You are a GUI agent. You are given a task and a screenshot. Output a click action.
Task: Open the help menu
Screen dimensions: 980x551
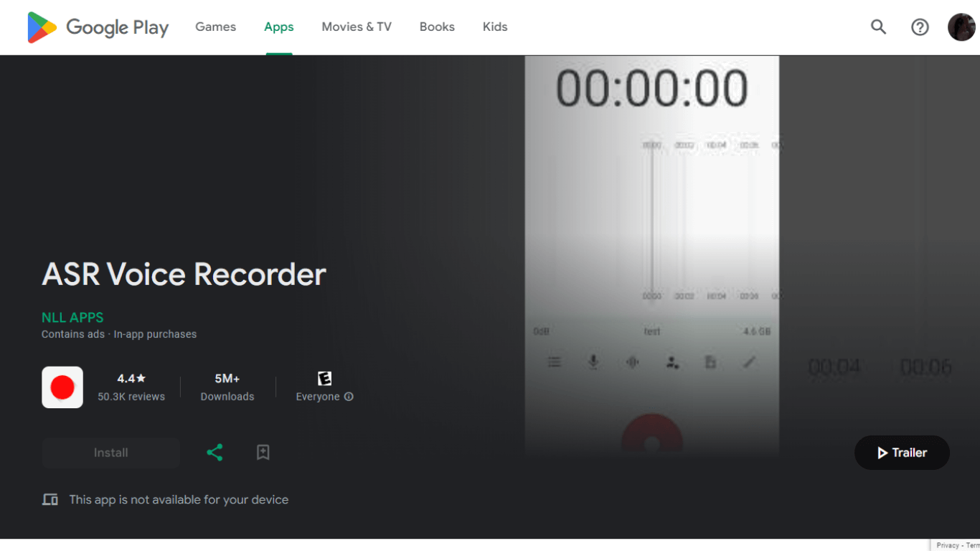tap(920, 27)
